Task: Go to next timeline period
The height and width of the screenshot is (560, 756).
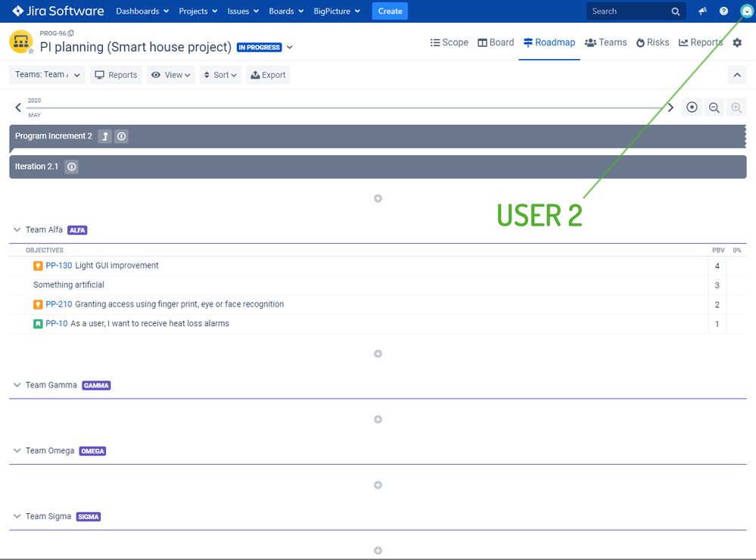Action: click(x=670, y=107)
